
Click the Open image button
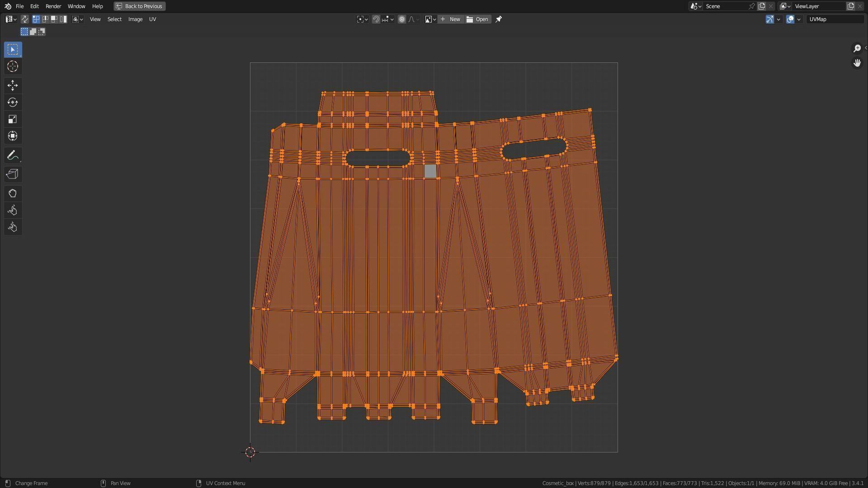pos(478,19)
